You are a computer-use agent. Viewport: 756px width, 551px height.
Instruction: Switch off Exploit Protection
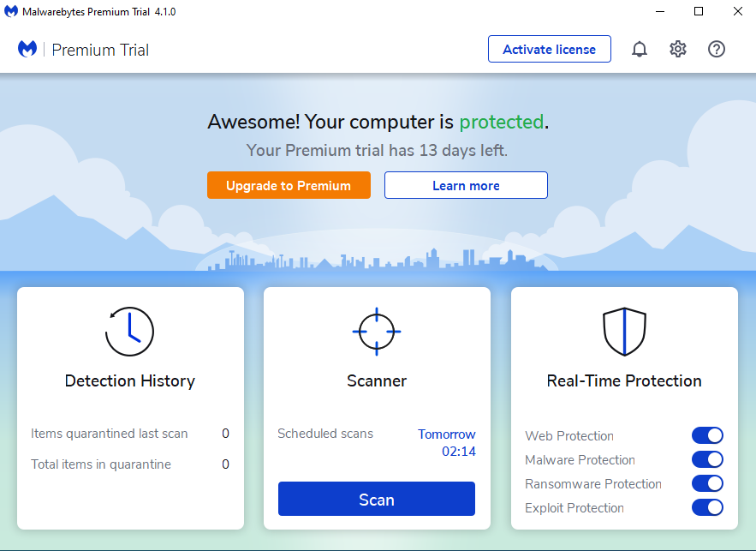click(x=707, y=508)
